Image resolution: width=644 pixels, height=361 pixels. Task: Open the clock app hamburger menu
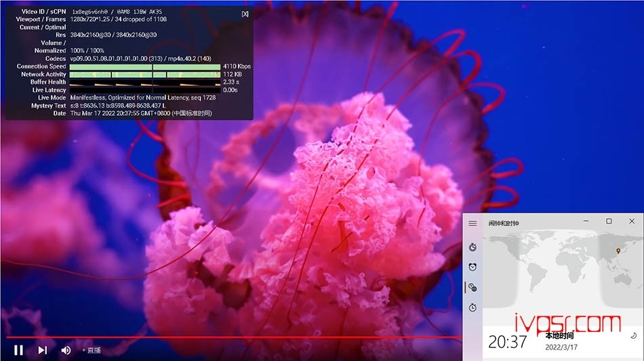click(472, 223)
